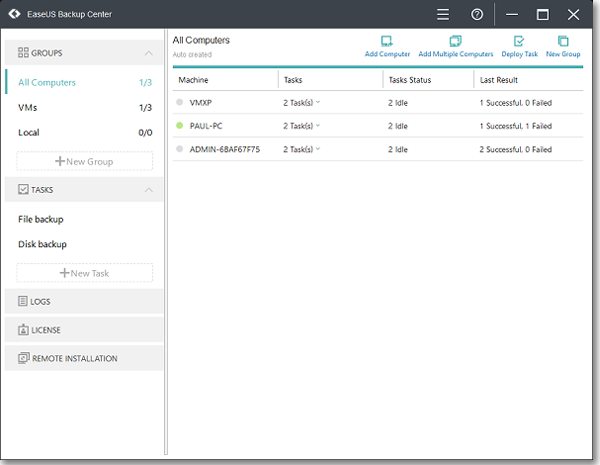Open the Deploy Task tool
This screenshot has width=600, height=465.
pyautogui.click(x=519, y=41)
